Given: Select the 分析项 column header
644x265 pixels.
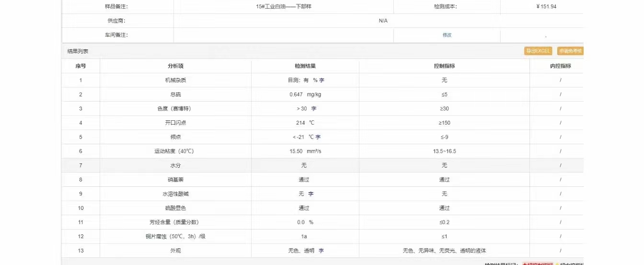Looking at the screenshot, I should click(175, 66).
